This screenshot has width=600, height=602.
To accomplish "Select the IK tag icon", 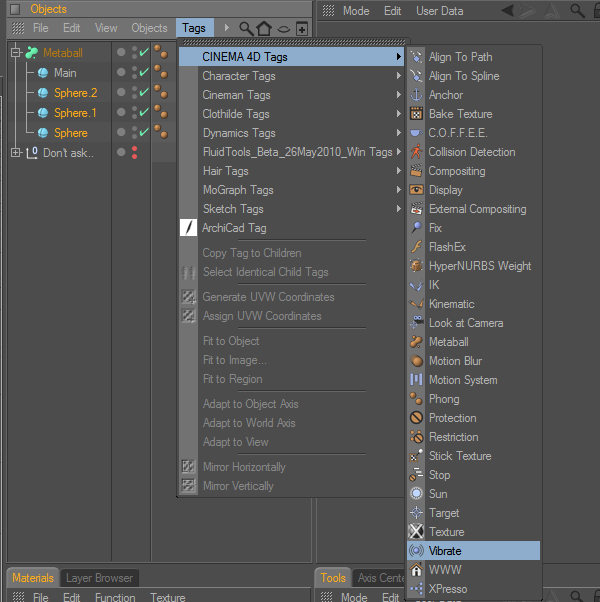I will (416, 285).
